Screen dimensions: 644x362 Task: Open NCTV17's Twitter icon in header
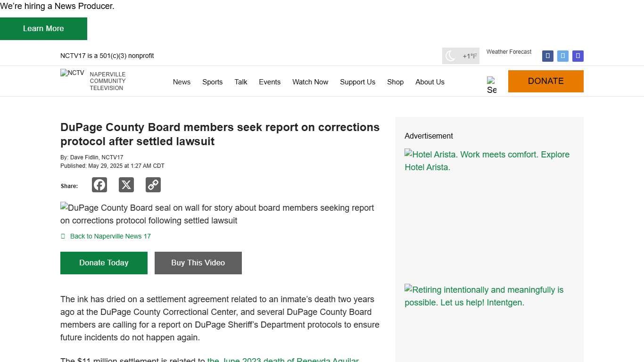coord(562,56)
